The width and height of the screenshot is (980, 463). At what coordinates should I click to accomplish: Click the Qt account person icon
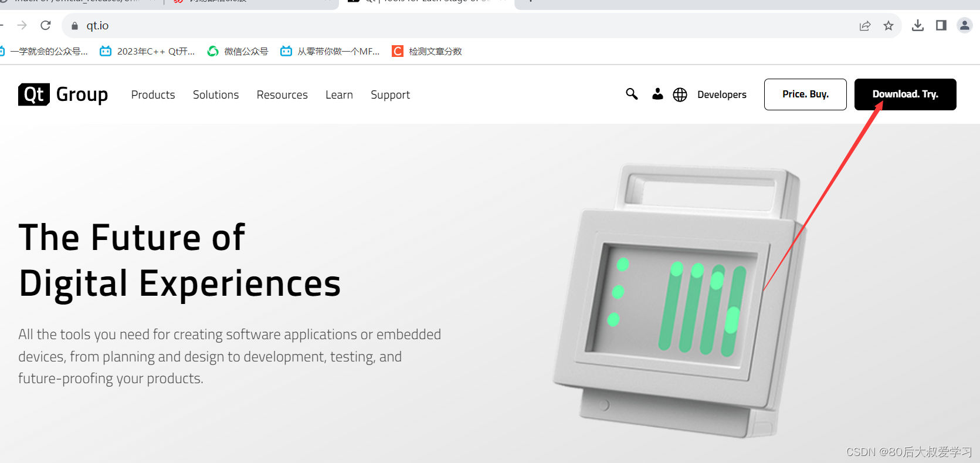tap(657, 94)
